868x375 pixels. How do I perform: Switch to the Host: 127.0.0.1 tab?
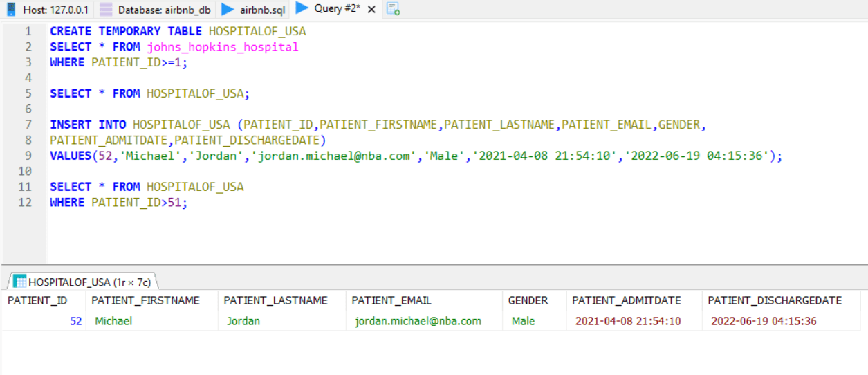[48, 10]
